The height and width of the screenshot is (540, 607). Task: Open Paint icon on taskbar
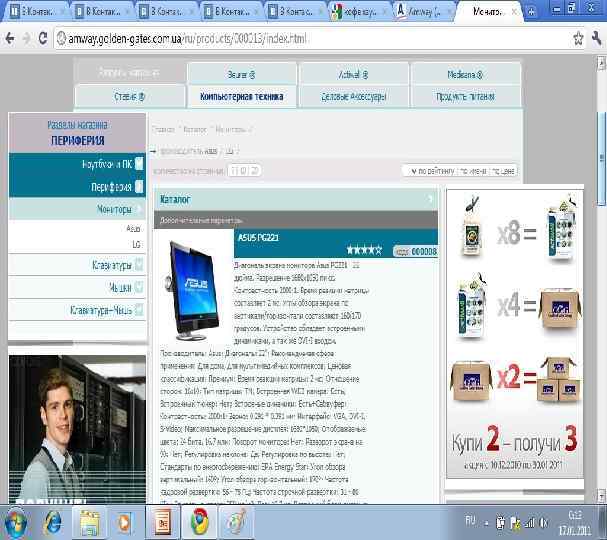pos(236,523)
